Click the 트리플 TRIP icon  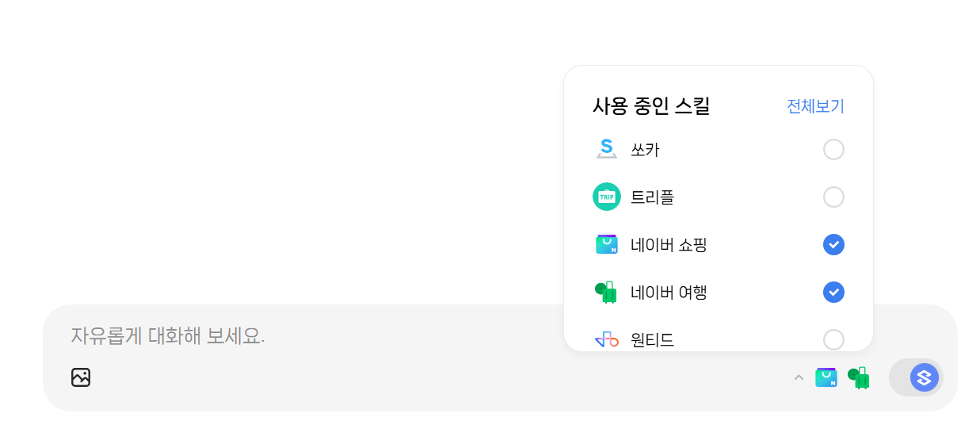coord(607,197)
